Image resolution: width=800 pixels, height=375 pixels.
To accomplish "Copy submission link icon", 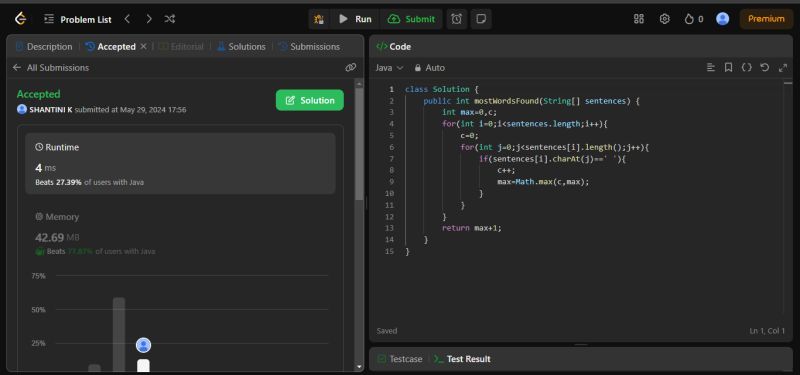I will [x=351, y=67].
